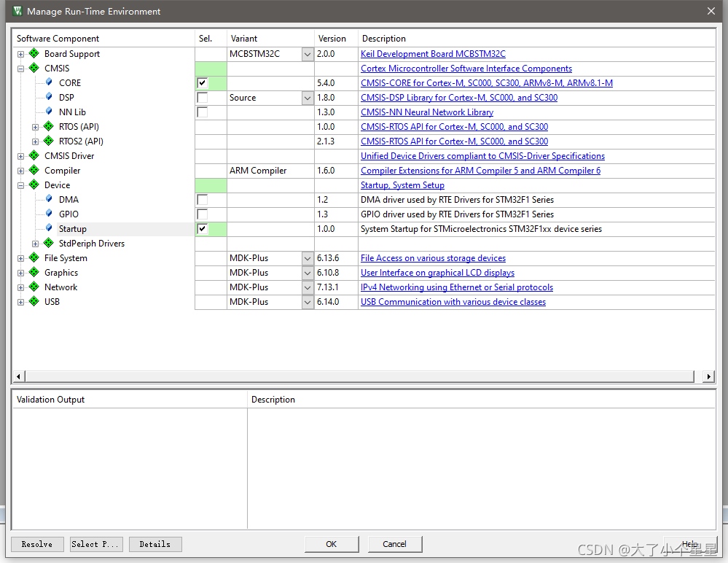728x563 pixels.
Task: Open the Graphics MDK-Plus variant dropdown
Action: point(308,273)
